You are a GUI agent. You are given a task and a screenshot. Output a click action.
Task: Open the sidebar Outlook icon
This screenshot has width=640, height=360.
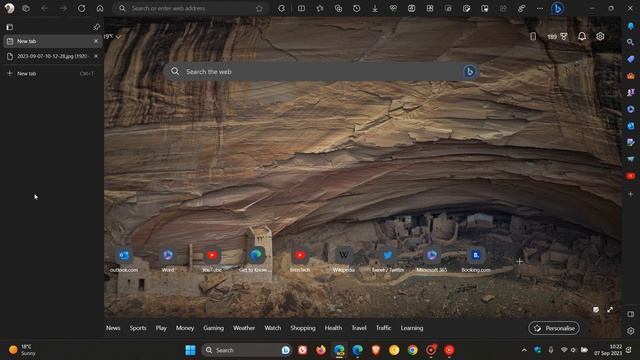coord(631,126)
